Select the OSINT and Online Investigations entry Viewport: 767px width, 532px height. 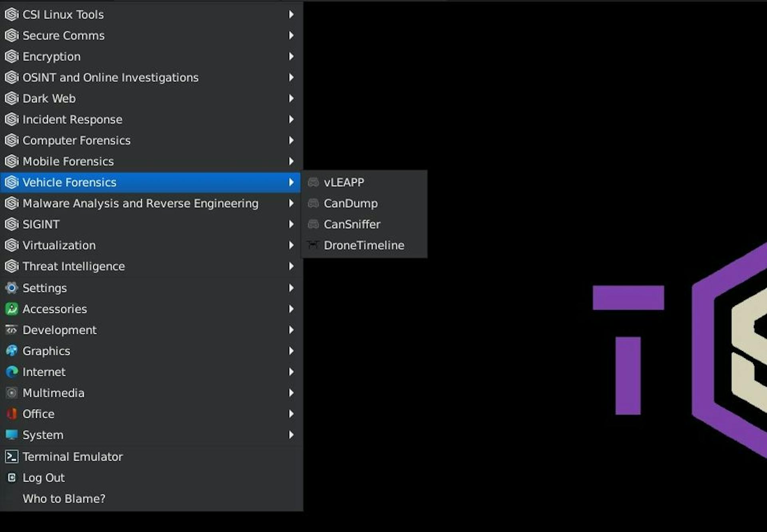tap(110, 77)
